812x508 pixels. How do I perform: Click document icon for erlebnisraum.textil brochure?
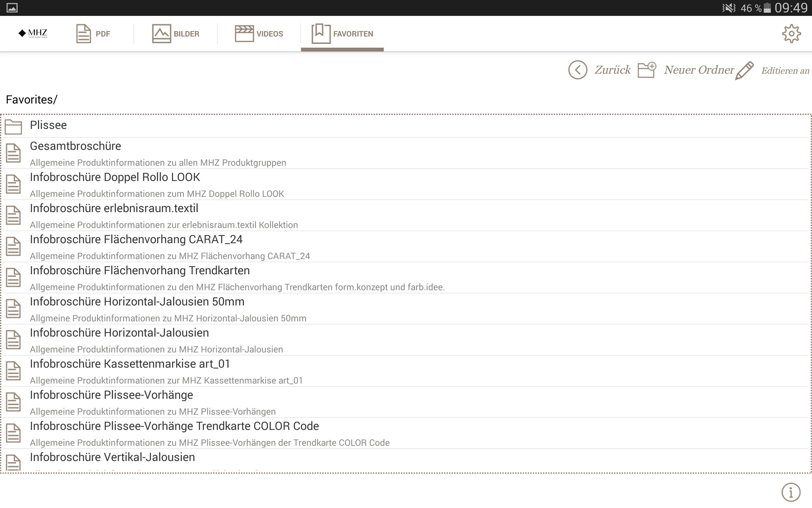(13, 215)
